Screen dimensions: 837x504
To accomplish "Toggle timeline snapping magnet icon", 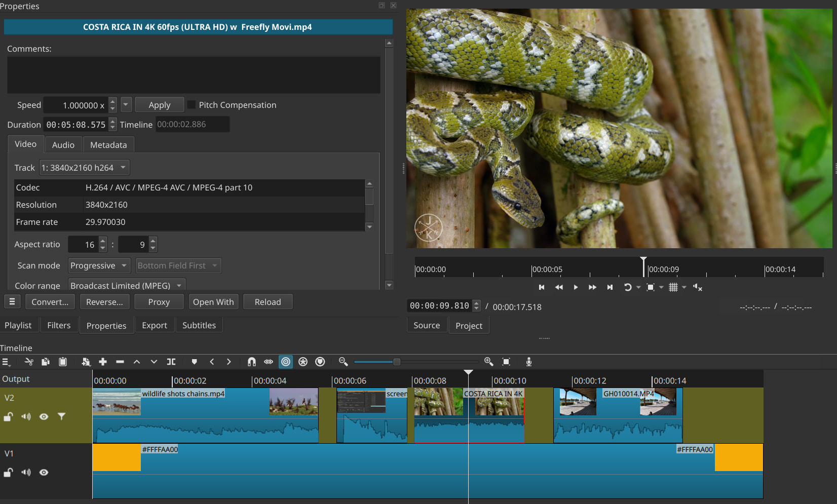I will 251,362.
